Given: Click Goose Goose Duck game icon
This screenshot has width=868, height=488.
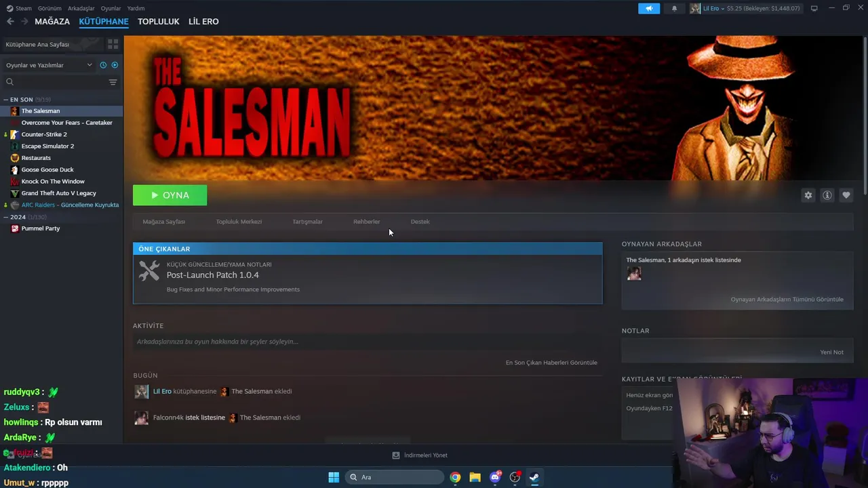Looking at the screenshot, I should (x=14, y=169).
